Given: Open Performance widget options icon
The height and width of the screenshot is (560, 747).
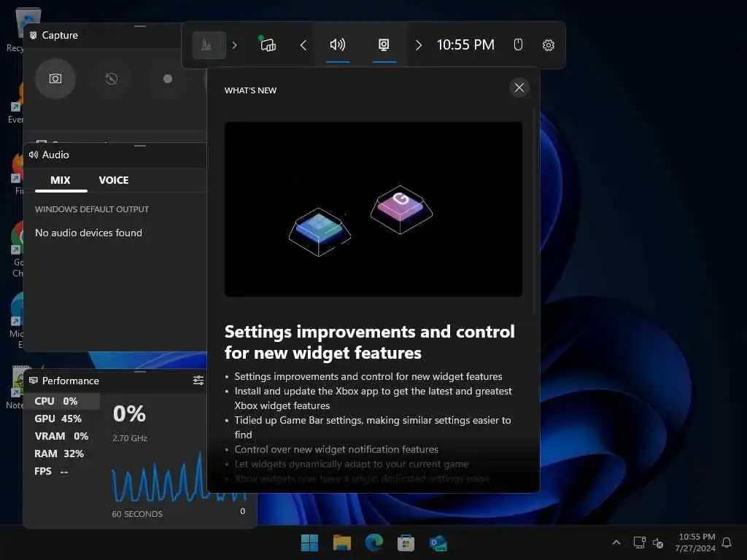Looking at the screenshot, I should click(x=198, y=380).
